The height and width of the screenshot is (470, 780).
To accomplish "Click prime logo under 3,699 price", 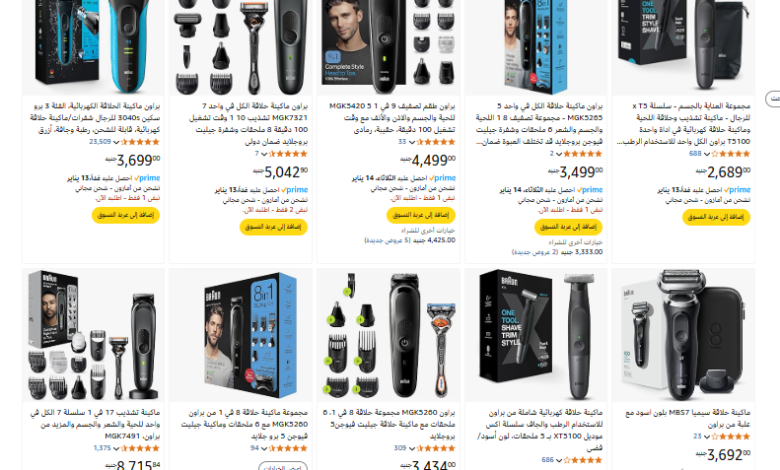I will point(147,178).
